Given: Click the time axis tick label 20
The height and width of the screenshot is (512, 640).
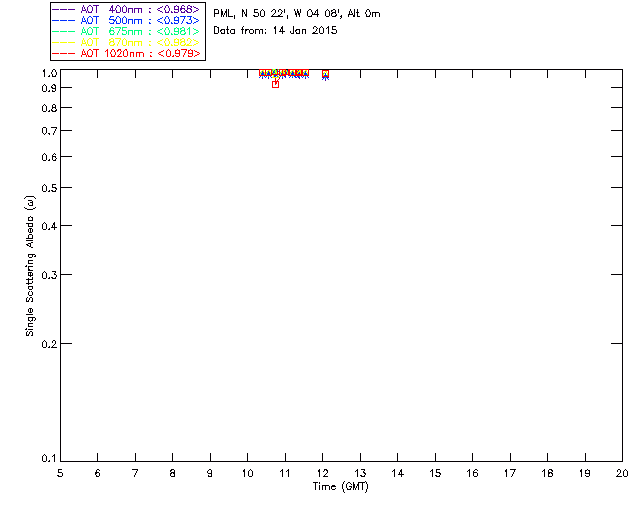Looking at the screenshot, I should tap(622, 473).
